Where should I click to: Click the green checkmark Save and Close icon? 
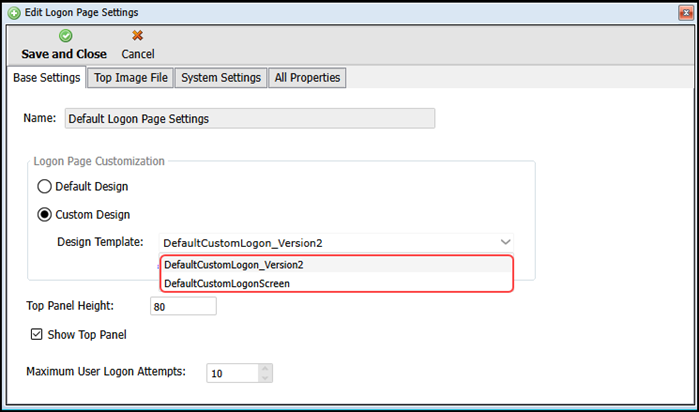point(64,35)
